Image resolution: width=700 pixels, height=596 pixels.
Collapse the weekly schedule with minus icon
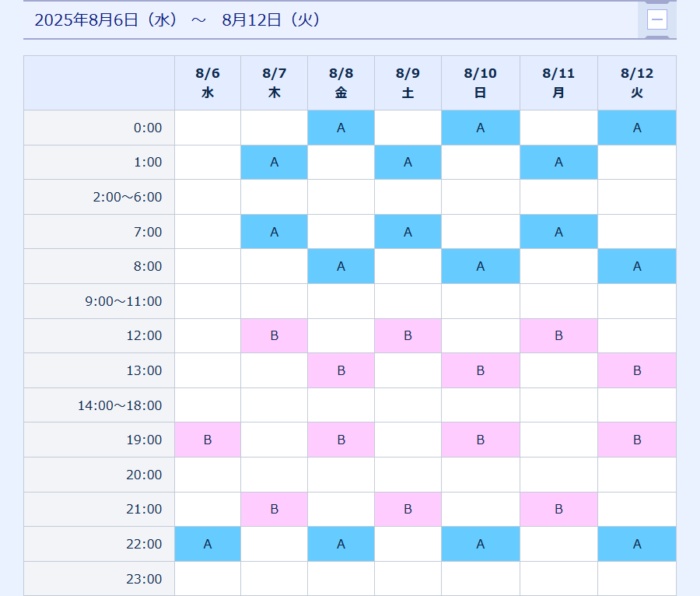(657, 19)
